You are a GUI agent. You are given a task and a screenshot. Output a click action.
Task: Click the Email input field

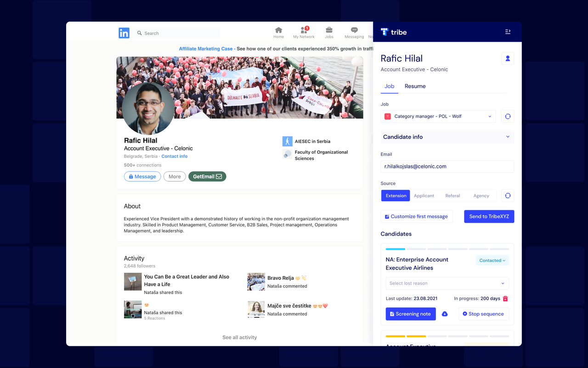click(447, 167)
